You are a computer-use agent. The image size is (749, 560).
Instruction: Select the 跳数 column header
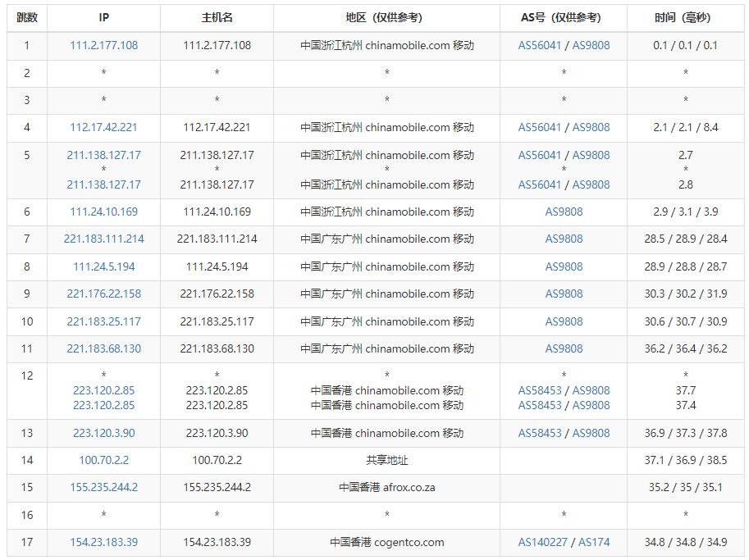27,18
